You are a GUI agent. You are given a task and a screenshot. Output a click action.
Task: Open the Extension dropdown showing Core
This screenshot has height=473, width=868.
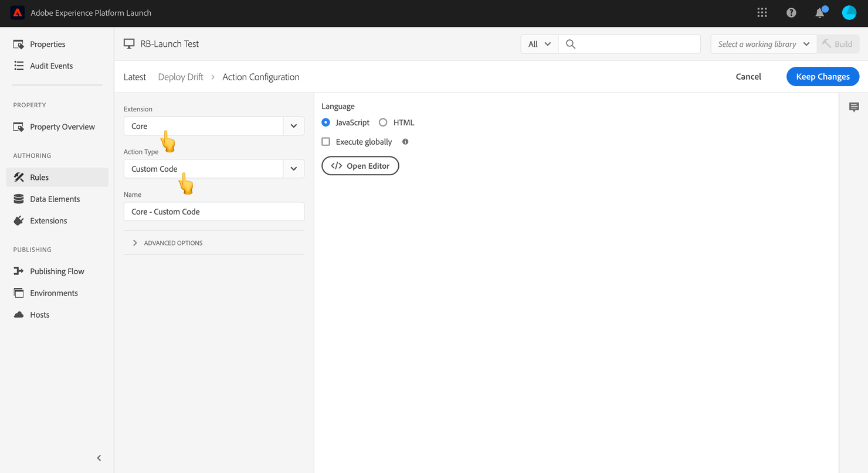tap(213, 126)
